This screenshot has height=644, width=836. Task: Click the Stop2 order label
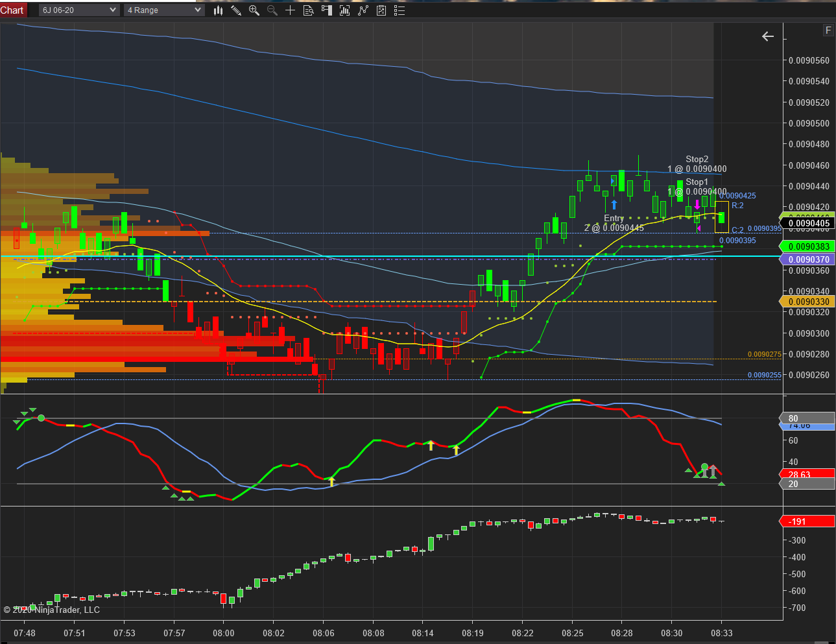coord(697,159)
